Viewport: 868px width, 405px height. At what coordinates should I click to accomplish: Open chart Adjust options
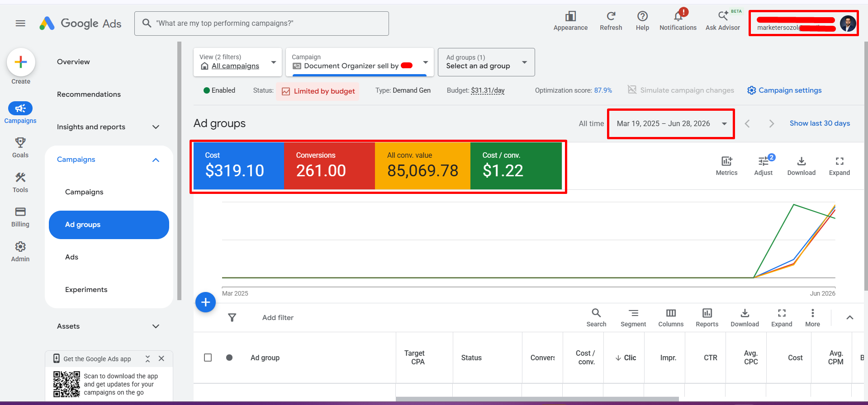coord(764,166)
